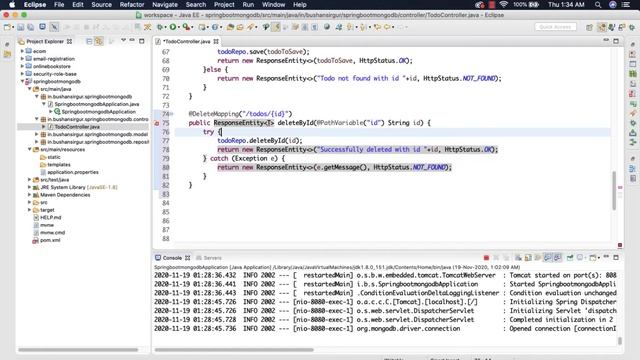Click the Open Perspective icon
Screen dimensions: 640x360
coord(589,27)
